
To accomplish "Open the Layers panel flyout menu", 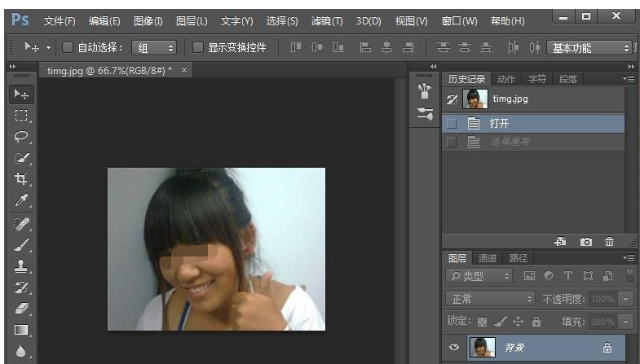I will 629,257.
